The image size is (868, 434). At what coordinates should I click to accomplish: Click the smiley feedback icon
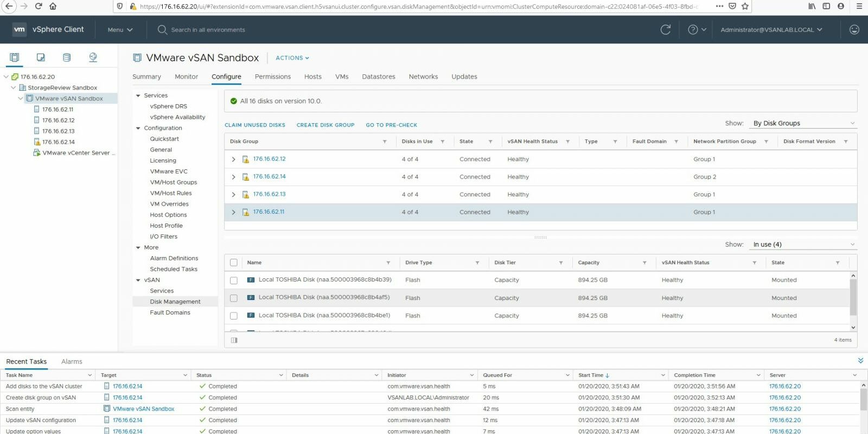tap(854, 30)
